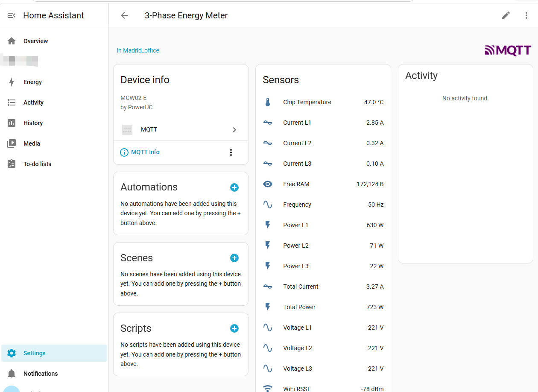Open Activity from the sidebar

(54, 102)
